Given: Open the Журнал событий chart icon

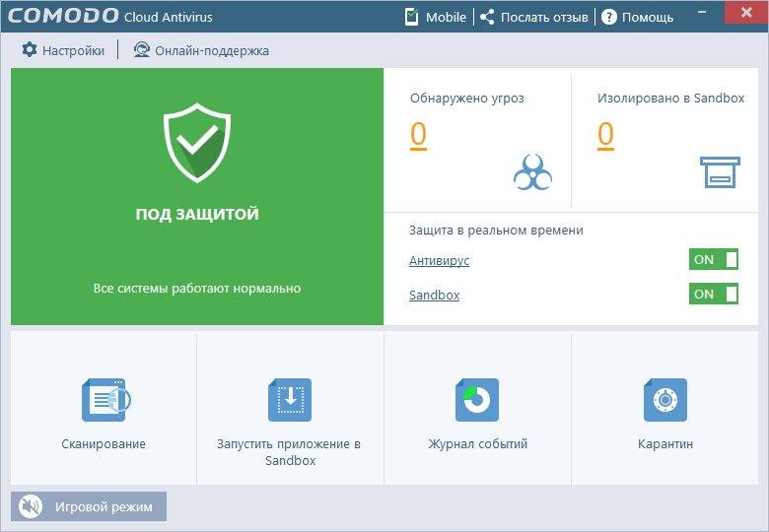Looking at the screenshot, I should 477,400.
